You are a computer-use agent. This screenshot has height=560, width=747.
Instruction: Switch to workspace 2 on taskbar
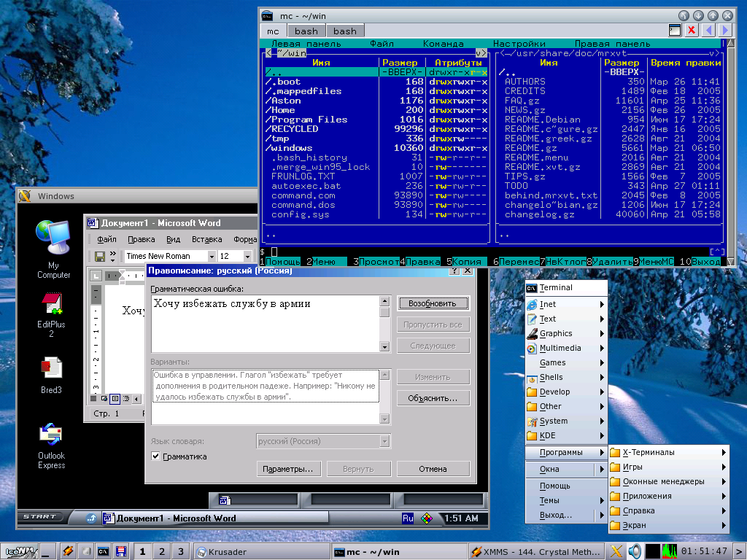(161, 552)
